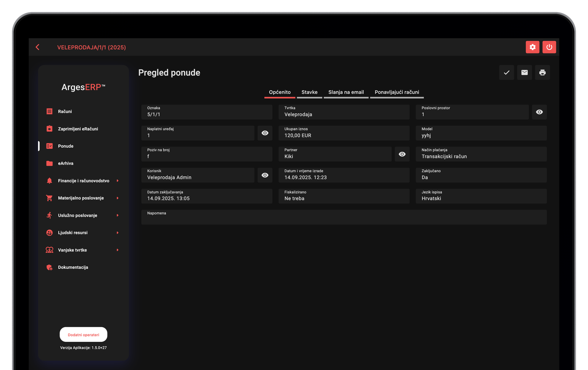
Task: Expand Materijalno poslovanje submenu arrow
Action: point(118,198)
